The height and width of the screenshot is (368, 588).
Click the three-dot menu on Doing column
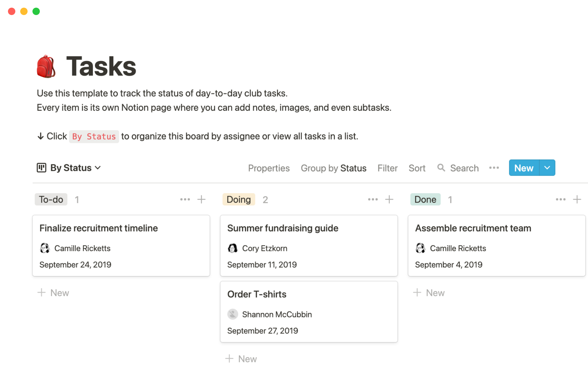coord(372,199)
